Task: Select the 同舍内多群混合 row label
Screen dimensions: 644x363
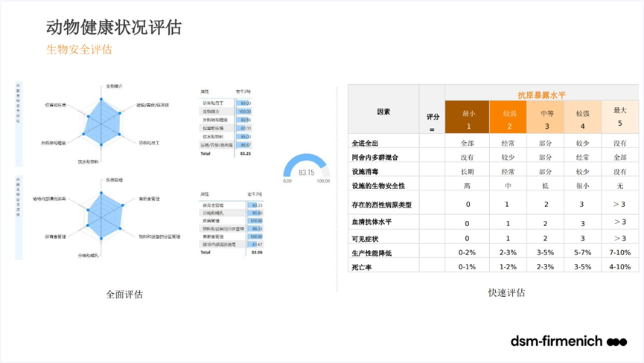Action: tap(375, 157)
